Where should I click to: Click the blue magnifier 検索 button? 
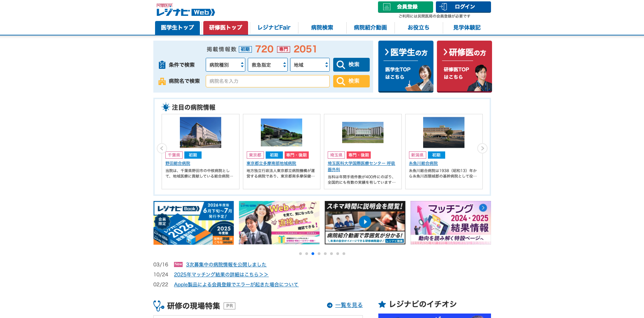(x=351, y=65)
